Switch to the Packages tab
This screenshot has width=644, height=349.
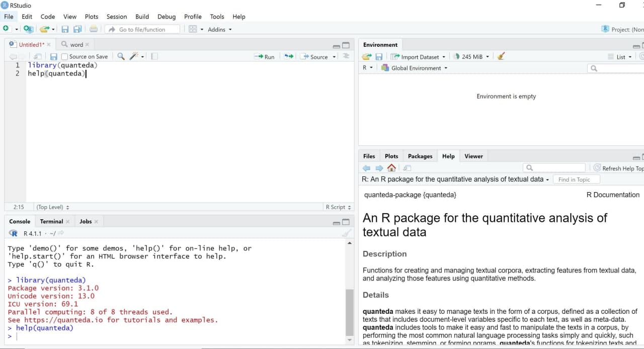(420, 156)
